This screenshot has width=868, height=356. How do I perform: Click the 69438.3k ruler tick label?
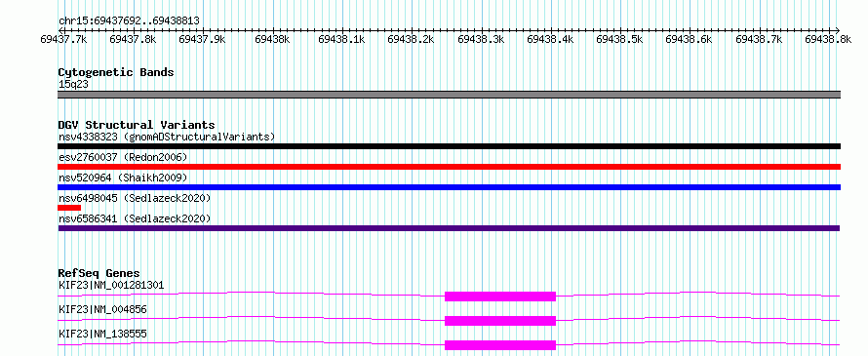[x=481, y=39]
